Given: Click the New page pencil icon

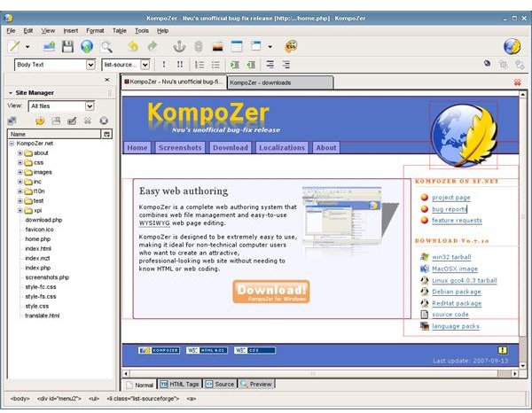Looking at the screenshot, I should click(x=14, y=46).
